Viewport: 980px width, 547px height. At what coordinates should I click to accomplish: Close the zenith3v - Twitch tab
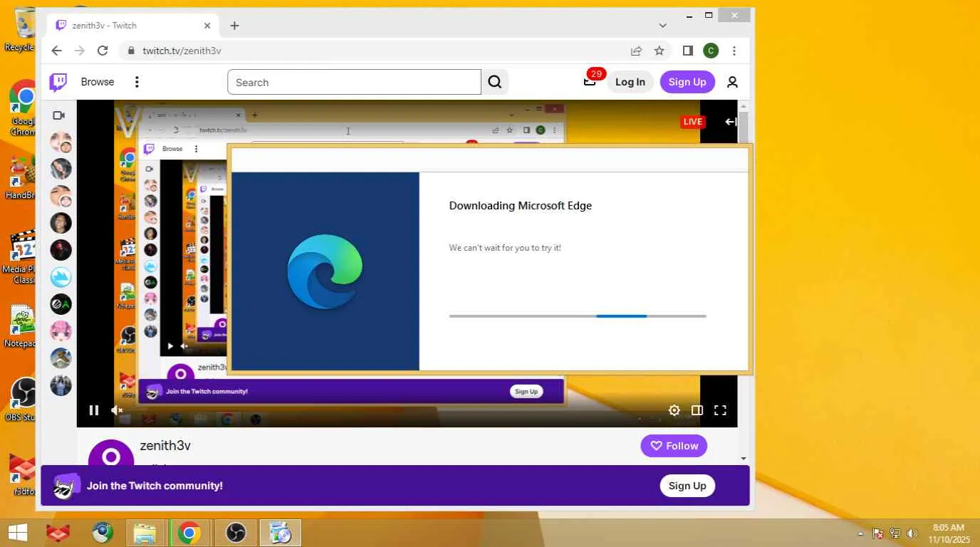tap(207, 26)
